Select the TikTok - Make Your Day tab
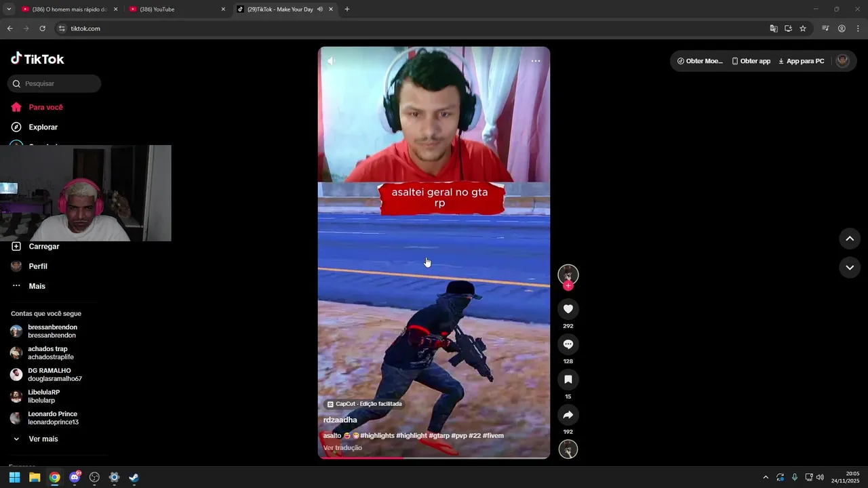Image resolution: width=868 pixels, height=488 pixels. coord(285,9)
